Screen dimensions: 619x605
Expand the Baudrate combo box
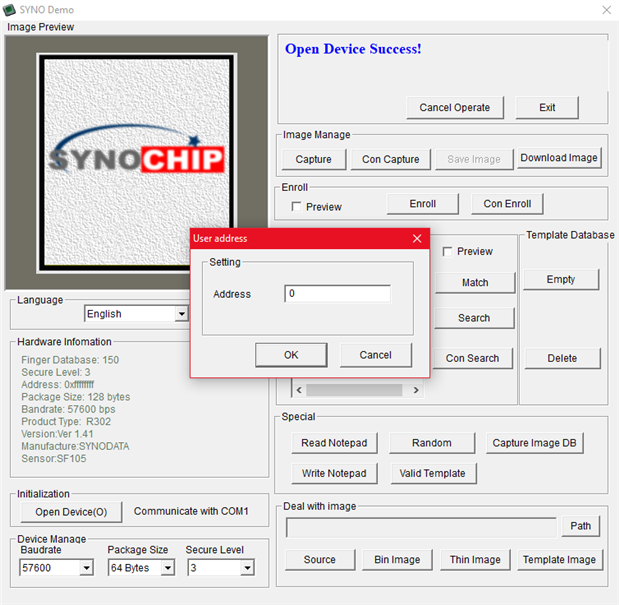(86, 568)
